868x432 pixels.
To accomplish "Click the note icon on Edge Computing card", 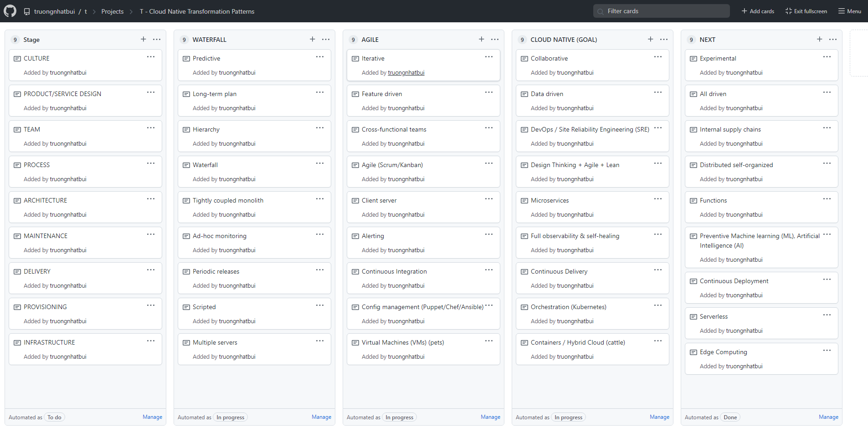I will click(693, 352).
